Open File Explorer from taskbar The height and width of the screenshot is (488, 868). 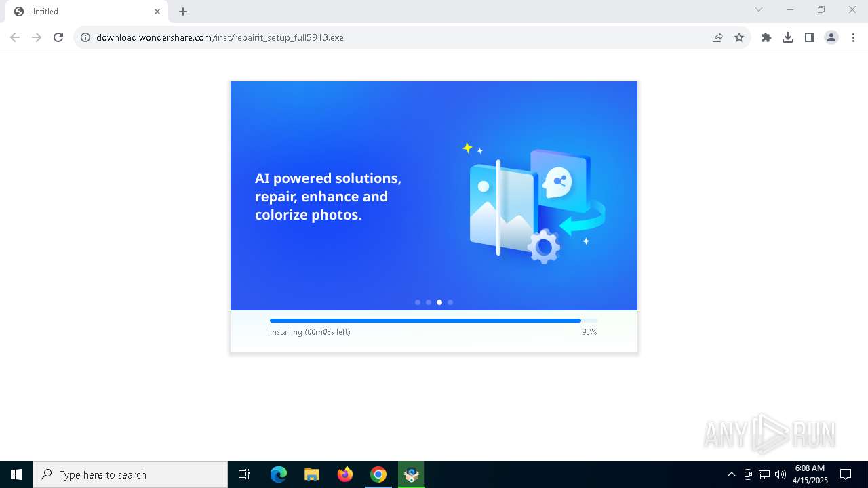coord(312,474)
